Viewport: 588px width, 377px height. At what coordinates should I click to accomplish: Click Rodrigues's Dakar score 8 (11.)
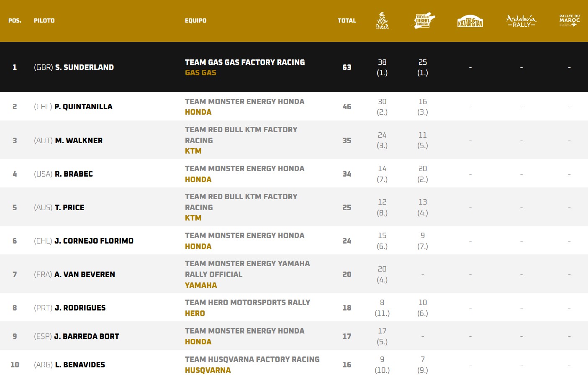pos(382,308)
